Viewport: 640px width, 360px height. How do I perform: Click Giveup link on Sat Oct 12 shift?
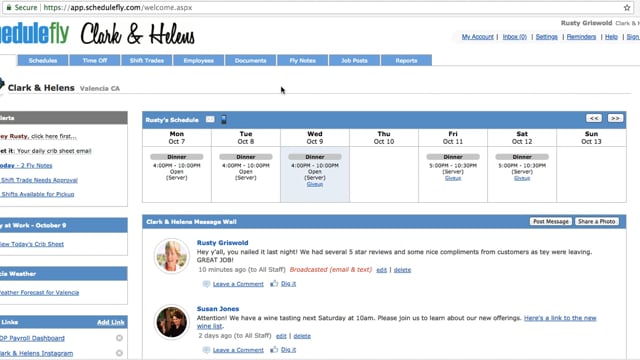[522, 178]
